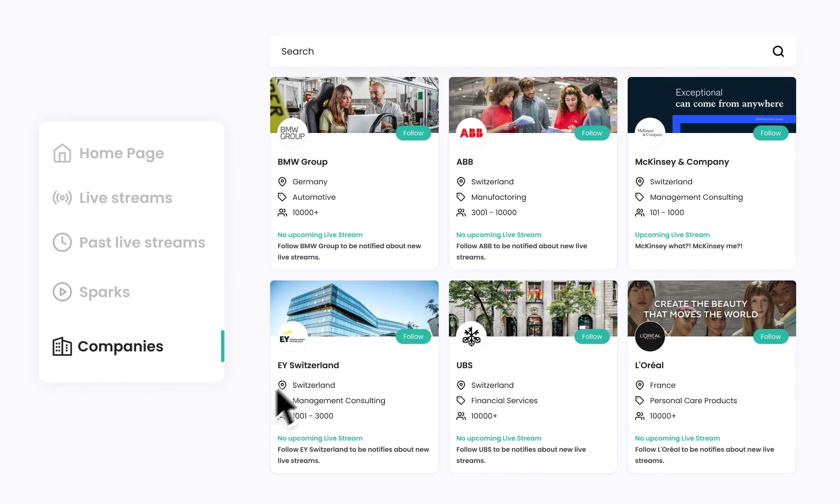
Task: Click the Home Page house icon
Action: point(62,153)
